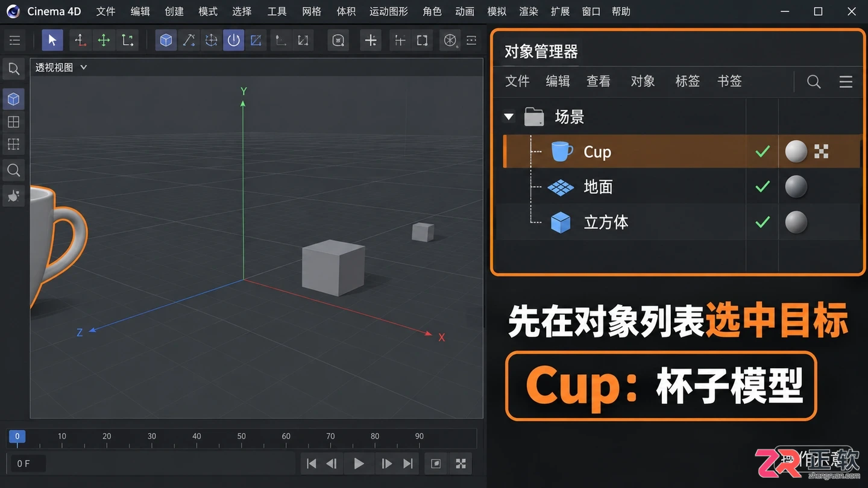Click the scale-diagonal square icon

tap(303, 40)
